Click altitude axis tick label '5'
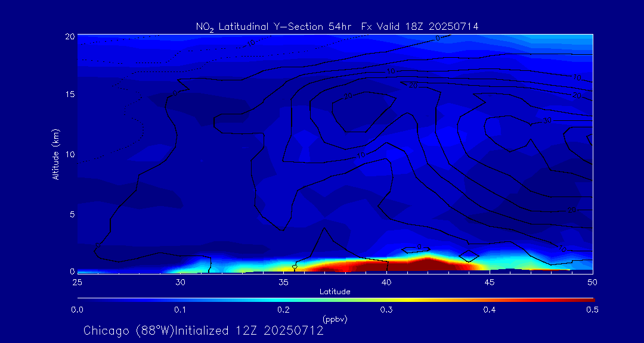Screen dimensions: 644x343 point(72,214)
